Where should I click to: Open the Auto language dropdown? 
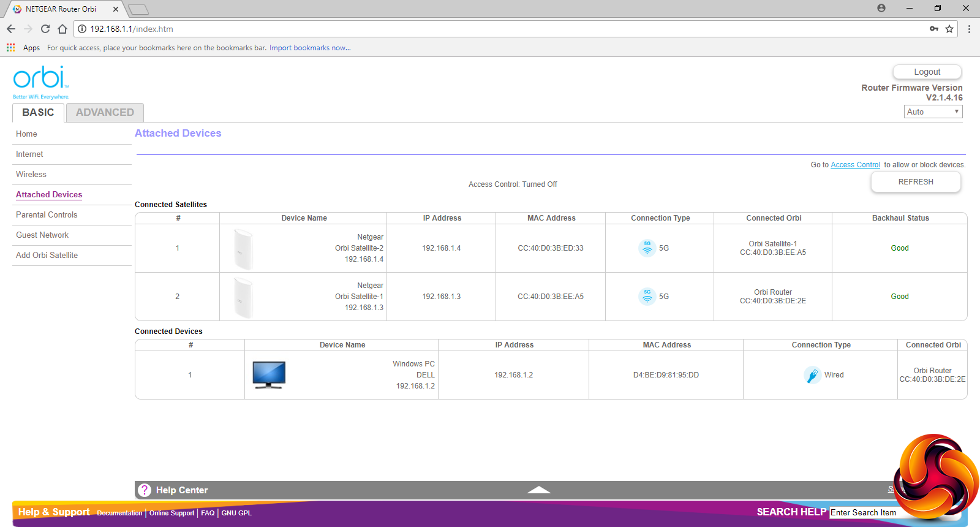point(933,112)
